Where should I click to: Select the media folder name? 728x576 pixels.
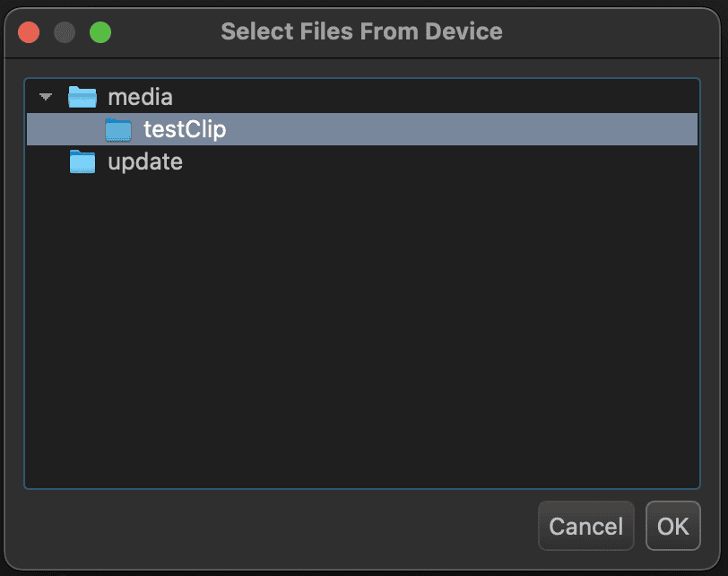point(140,97)
